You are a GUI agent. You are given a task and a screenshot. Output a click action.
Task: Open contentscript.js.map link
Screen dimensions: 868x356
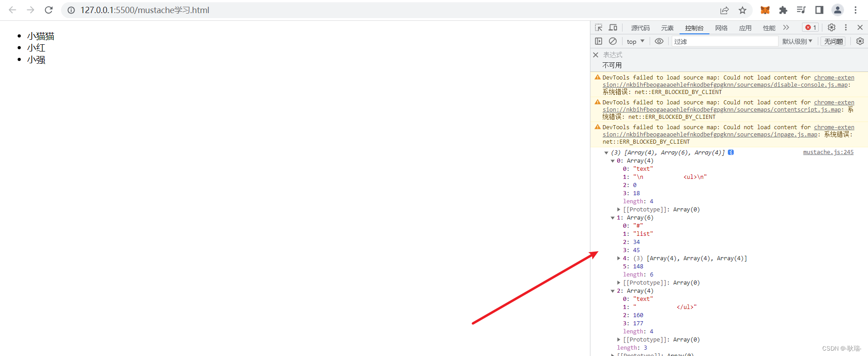click(x=722, y=110)
